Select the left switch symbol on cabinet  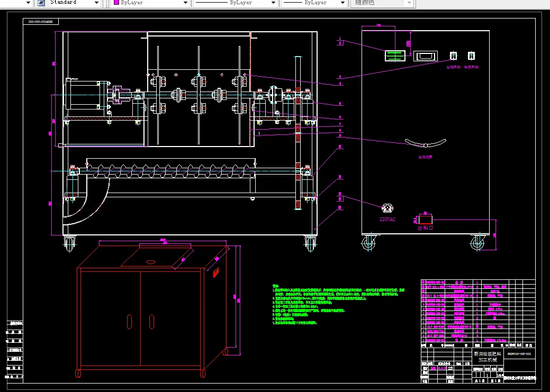453,56
